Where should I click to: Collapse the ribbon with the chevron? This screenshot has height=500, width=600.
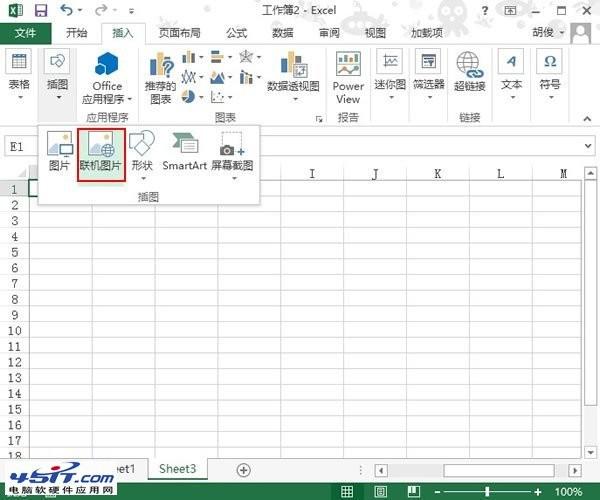click(587, 119)
